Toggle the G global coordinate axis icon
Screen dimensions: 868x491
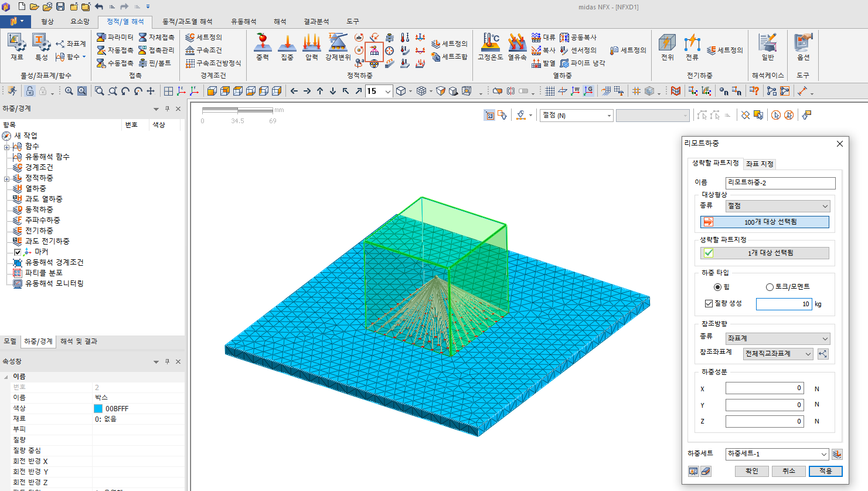point(588,91)
